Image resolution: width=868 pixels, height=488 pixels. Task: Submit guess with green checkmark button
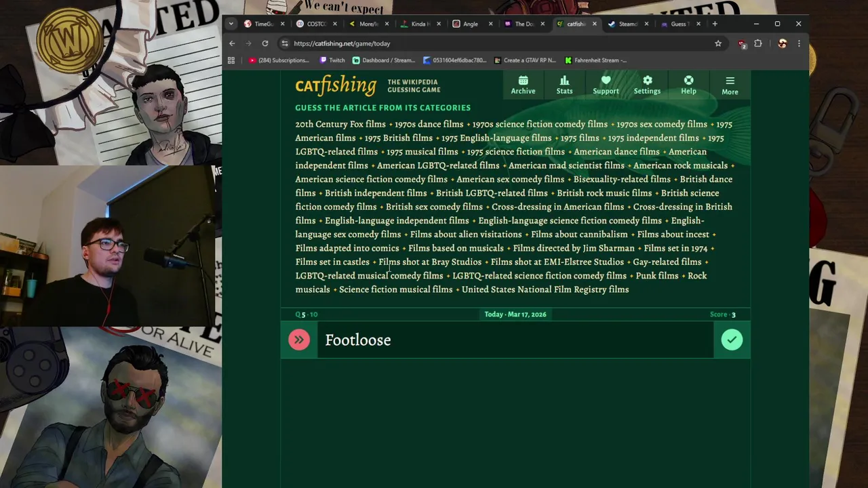pos(732,340)
